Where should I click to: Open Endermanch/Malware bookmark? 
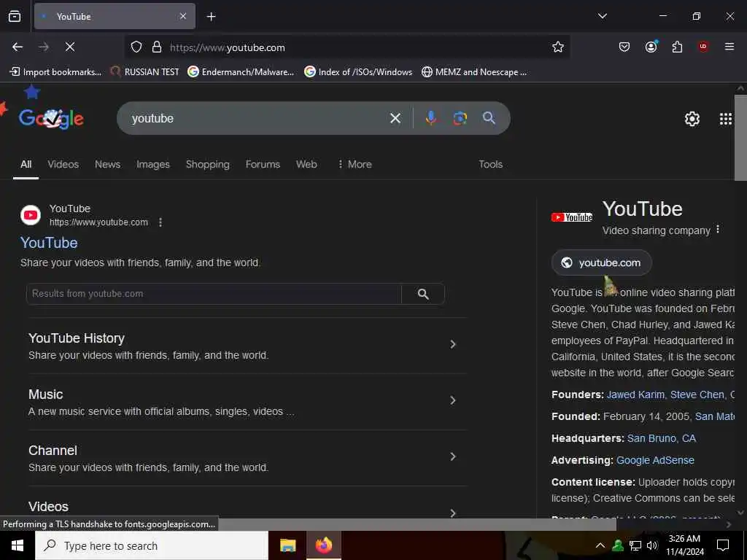pyautogui.click(x=241, y=72)
